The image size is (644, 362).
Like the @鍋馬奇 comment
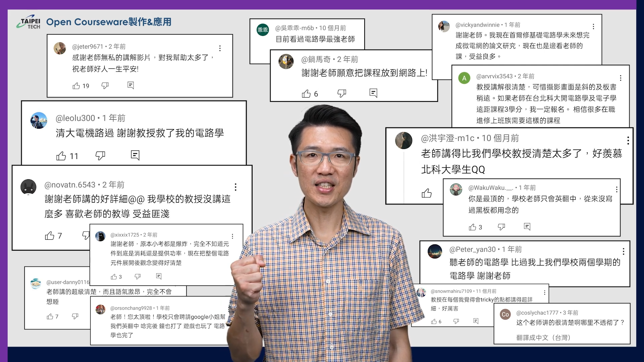[x=306, y=94]
